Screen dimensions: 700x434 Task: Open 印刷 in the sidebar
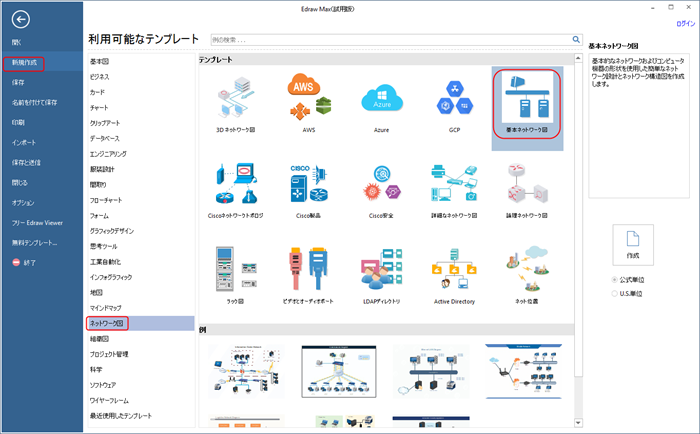coord(18,122)
